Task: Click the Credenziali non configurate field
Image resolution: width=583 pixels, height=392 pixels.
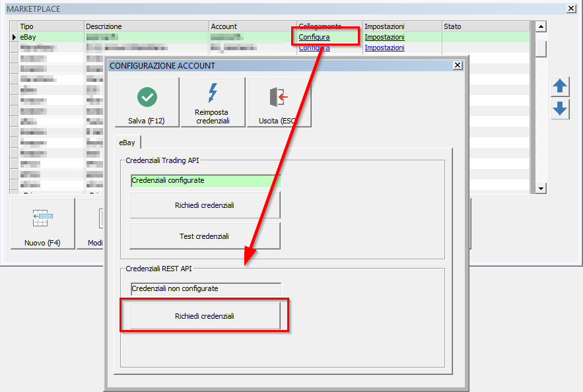Action: coord(206,288)
